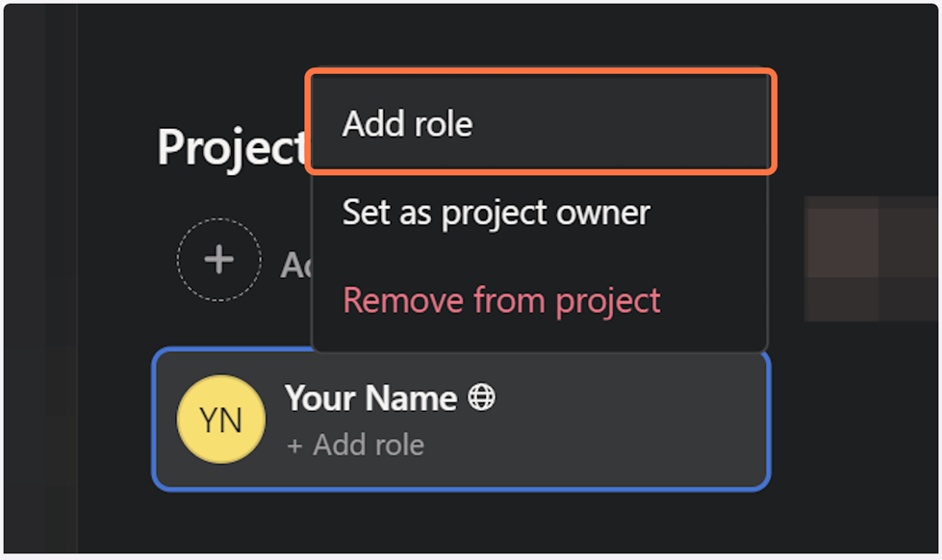Click the blurred pixelated panel on the right
This screenshot has height=560, width=942.
871,258
